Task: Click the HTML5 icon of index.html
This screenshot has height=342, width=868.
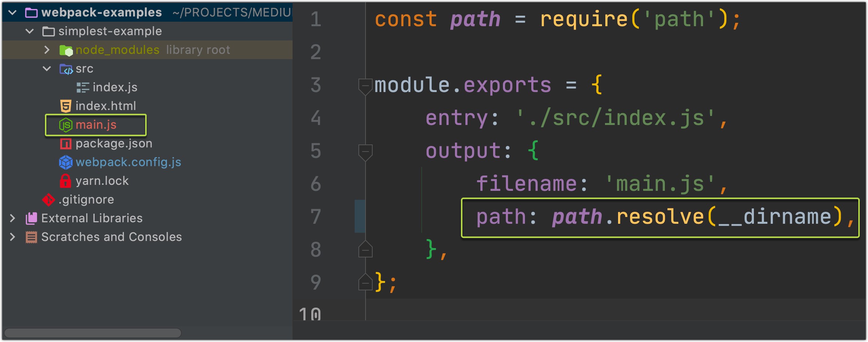Action: (x=65, y=106)
